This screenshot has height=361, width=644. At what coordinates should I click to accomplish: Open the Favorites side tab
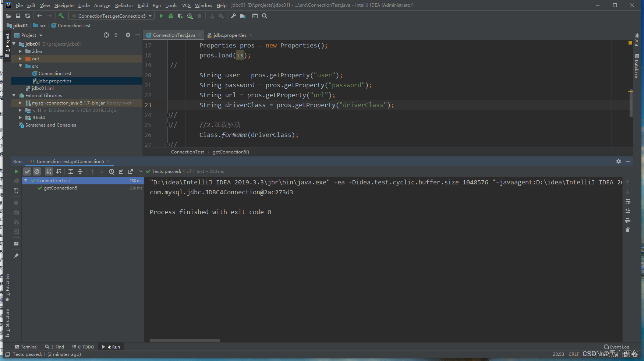coord(7,287)
